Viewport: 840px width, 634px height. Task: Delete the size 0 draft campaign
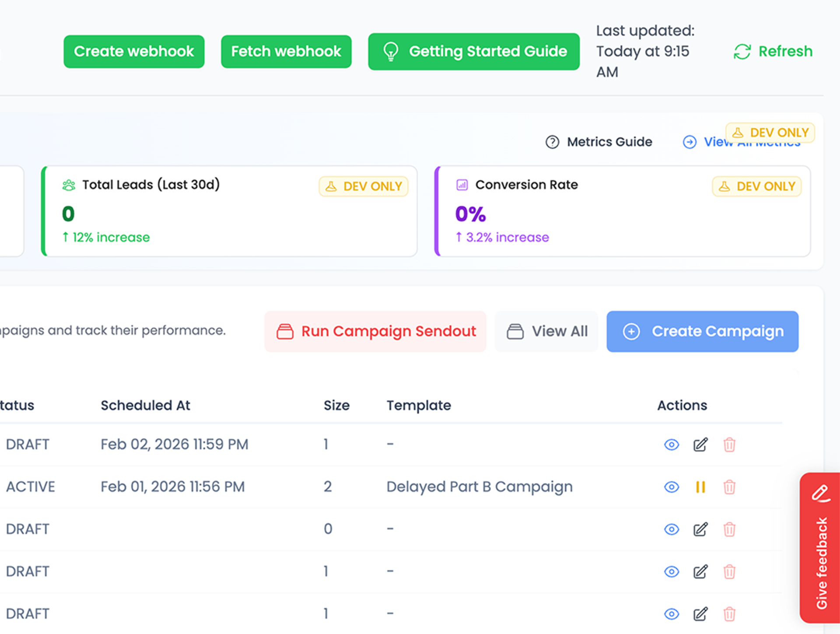(x=729, y=529)
